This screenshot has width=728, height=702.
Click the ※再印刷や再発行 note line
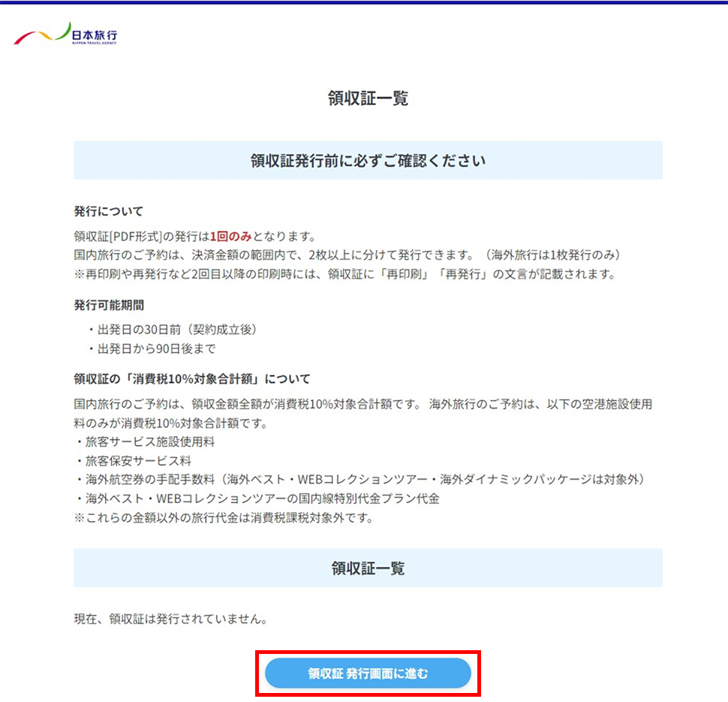pos(344,273)
